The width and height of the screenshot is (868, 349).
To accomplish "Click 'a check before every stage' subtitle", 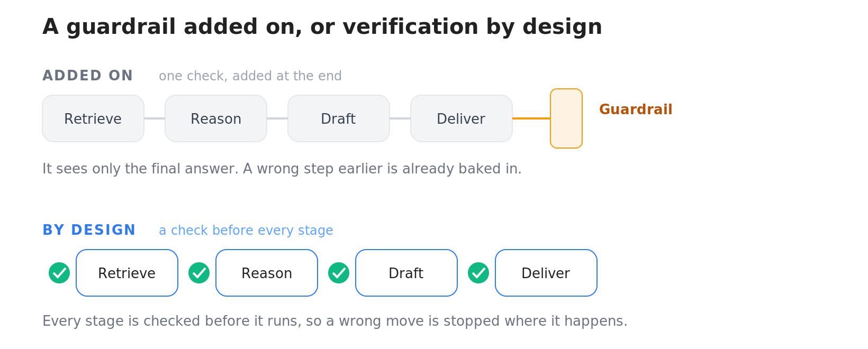I will pyautogui.click(x=246, y=231).
